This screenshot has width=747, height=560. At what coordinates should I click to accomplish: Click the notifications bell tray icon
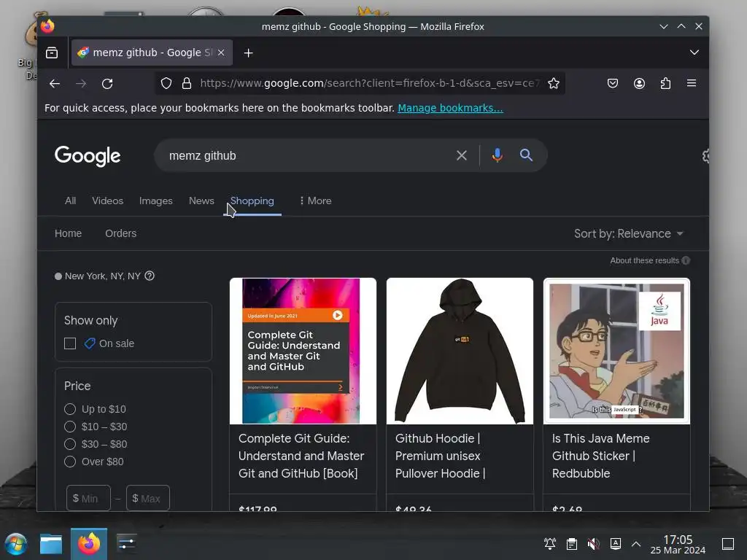(x=550, y=543)
